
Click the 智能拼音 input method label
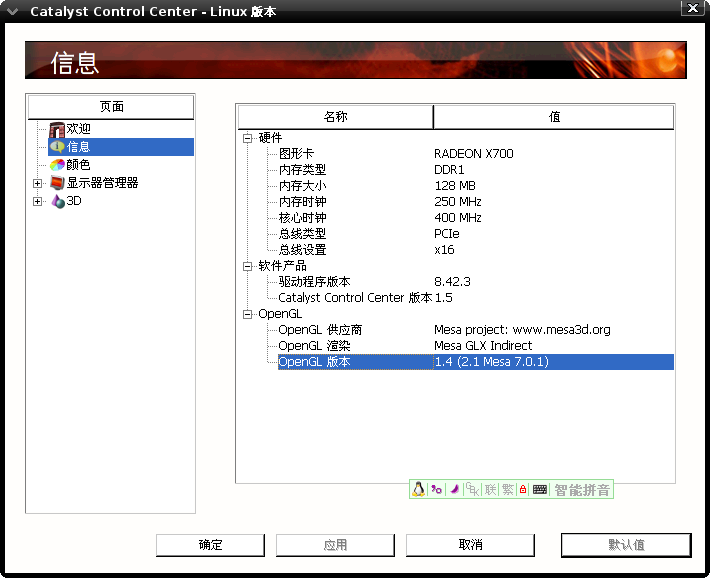point(582,490)
